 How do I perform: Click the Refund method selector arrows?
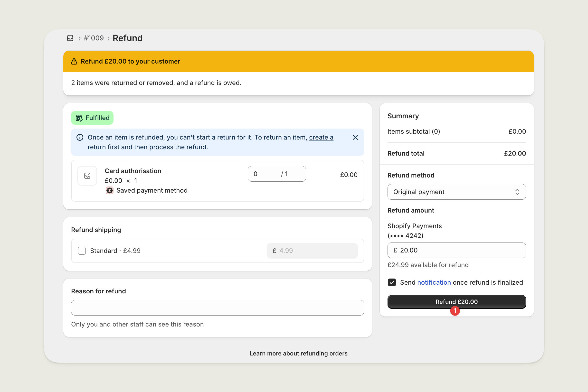[x=517, y=192]
